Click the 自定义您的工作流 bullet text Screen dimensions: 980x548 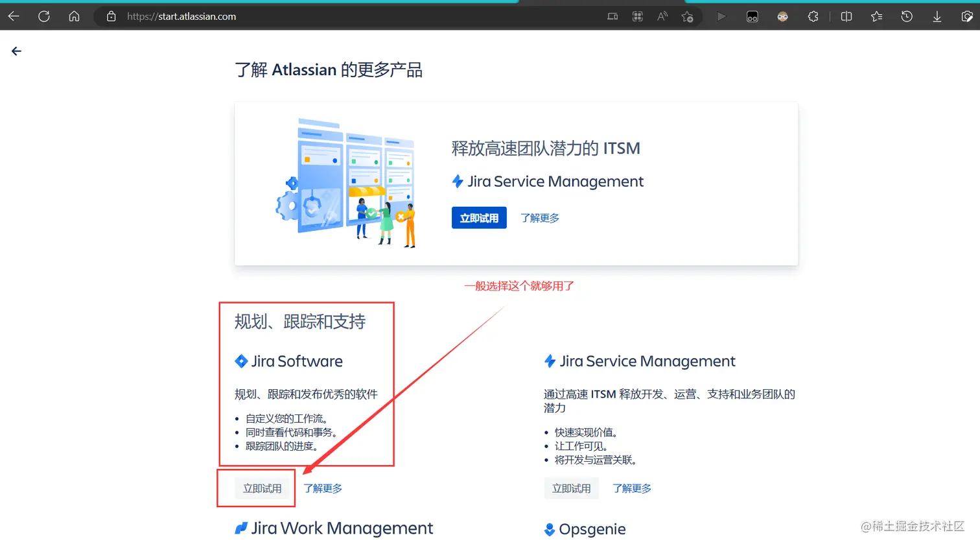tap(286, 418)
